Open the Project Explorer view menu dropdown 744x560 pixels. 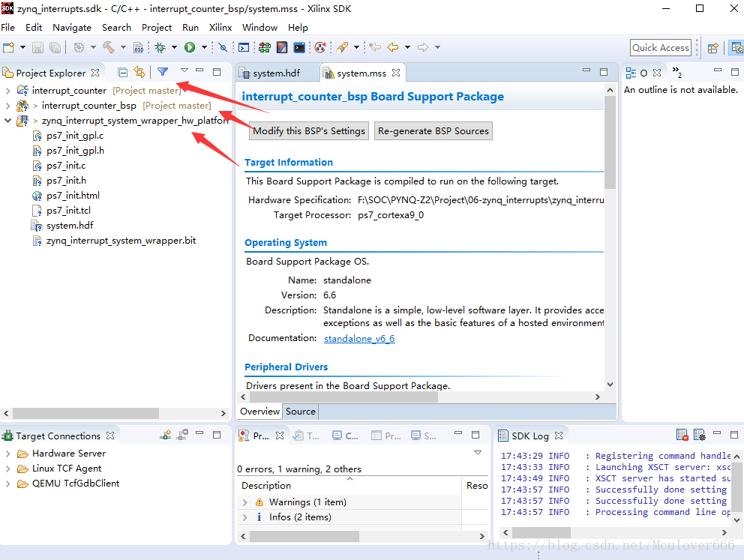click(x=184, y=72)
